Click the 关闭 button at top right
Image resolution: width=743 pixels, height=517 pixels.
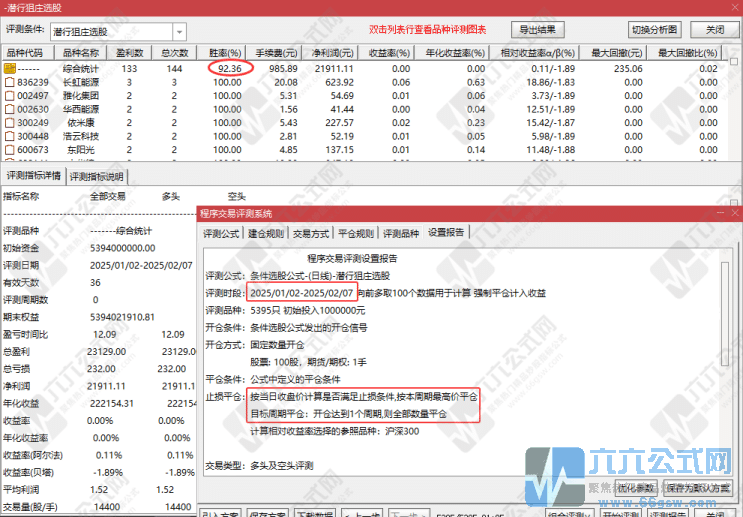pyautogui.click(x=714, y=29)
